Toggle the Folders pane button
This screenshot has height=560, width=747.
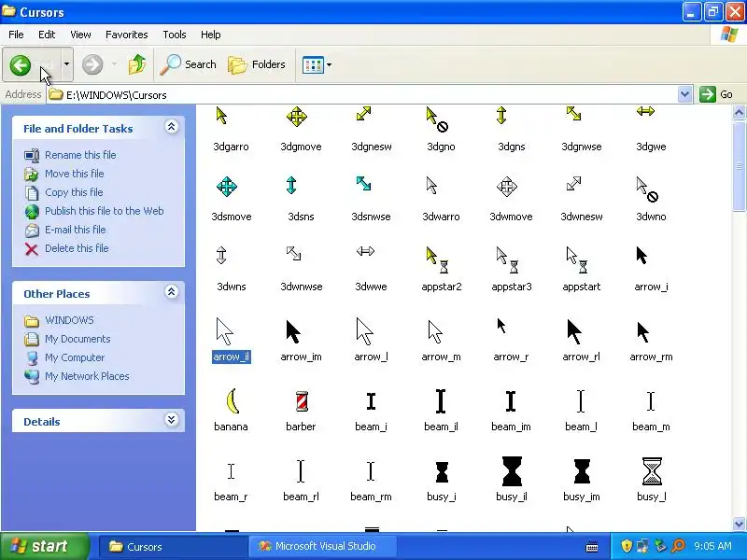pyautogui.click(x=257, y=64)
